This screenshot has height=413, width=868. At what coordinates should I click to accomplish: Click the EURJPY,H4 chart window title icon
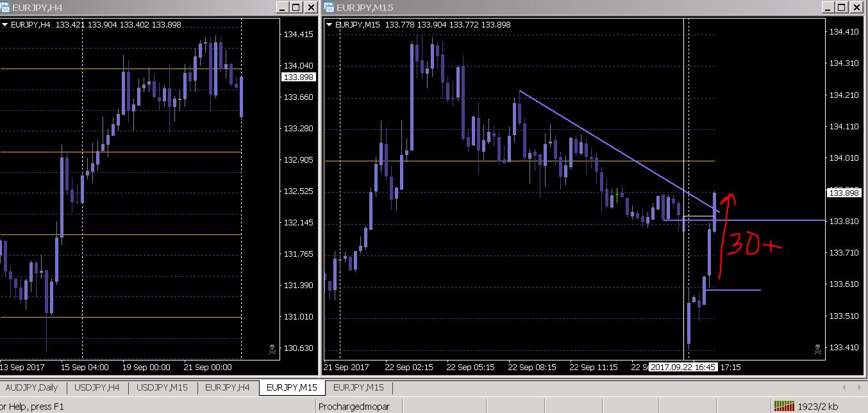click(5, 7)
